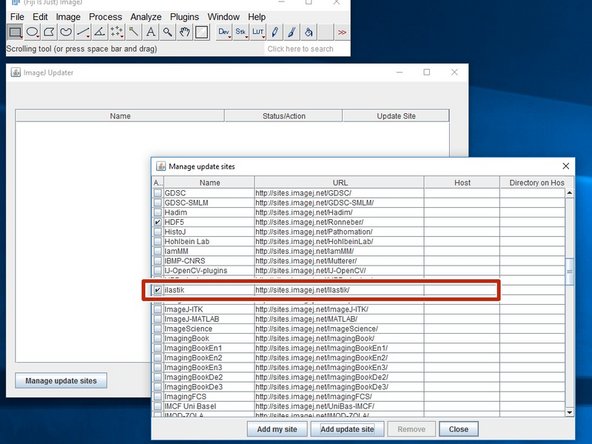Image resolution: width=592 pixels, height=444 pixels.
Task: Select the IMCF Uni Basel row name
Action: (190, 406)
